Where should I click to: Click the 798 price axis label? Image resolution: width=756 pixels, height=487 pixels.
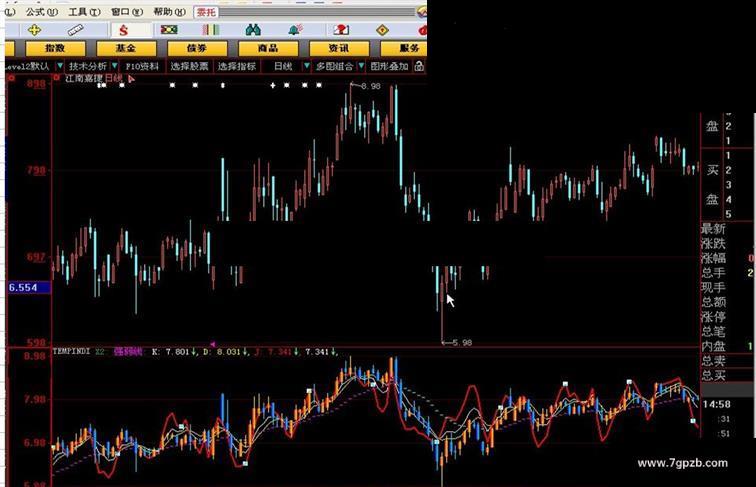(x=36, y=171)
